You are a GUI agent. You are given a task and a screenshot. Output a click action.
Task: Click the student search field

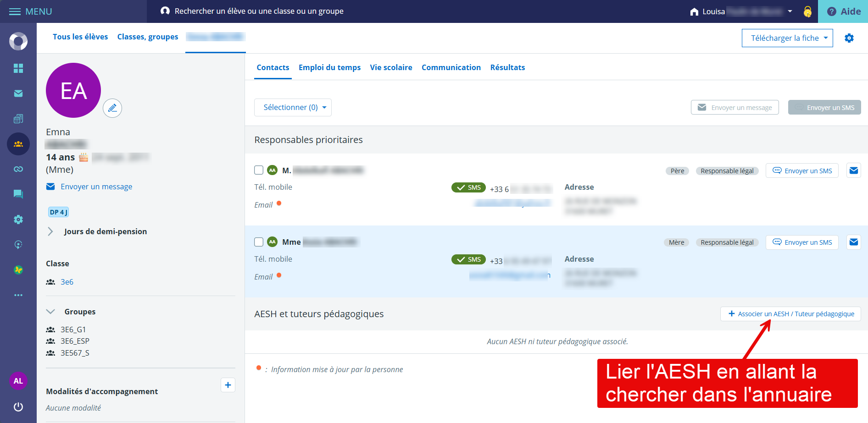(259, 11)
